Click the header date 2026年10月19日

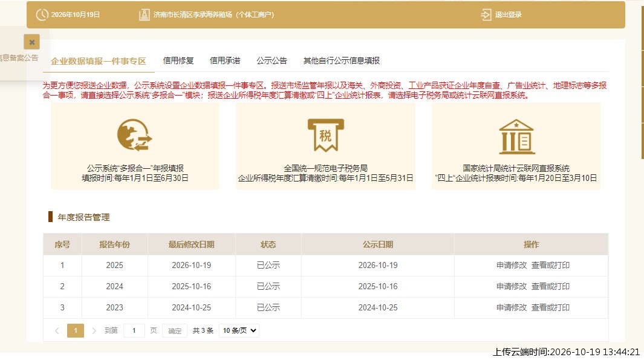point(76,15)
